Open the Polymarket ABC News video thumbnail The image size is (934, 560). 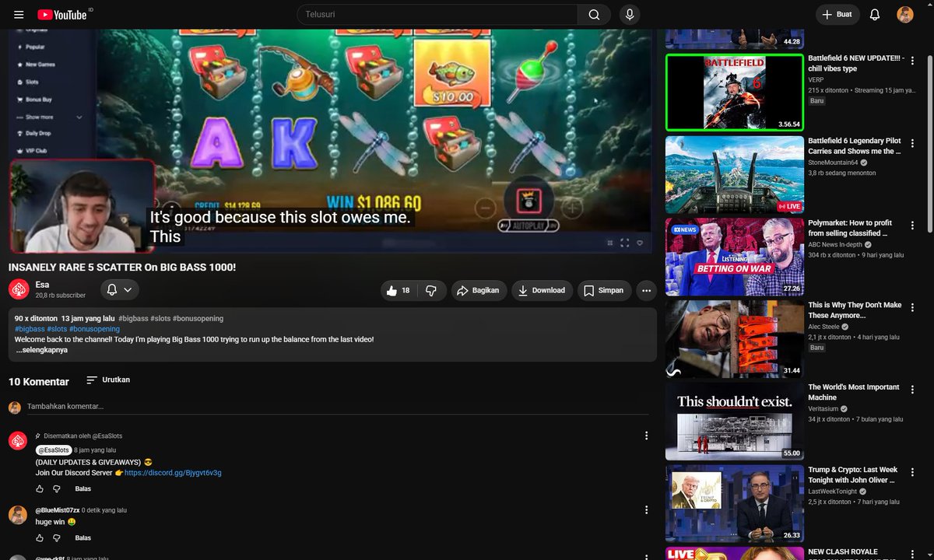coord(735,257)
